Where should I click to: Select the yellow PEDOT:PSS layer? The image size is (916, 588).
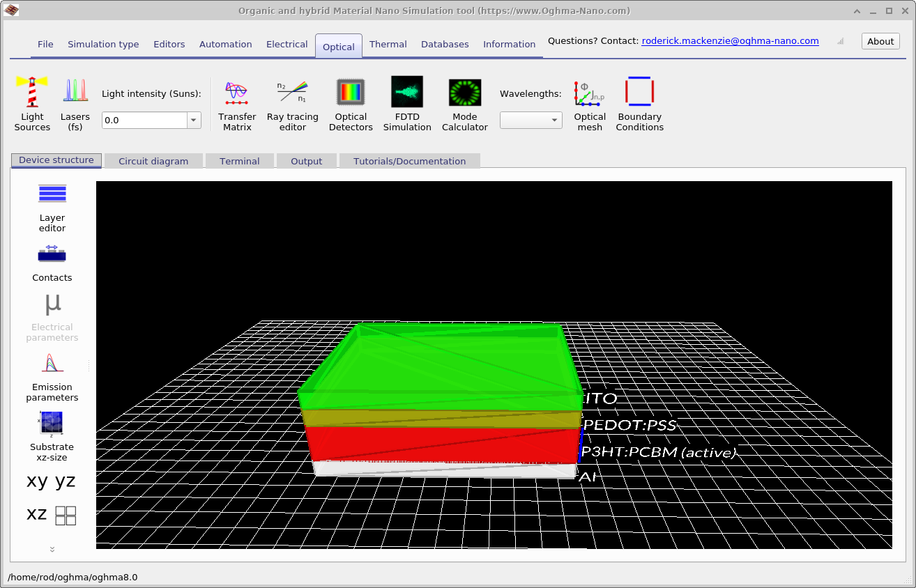(443, 419)
